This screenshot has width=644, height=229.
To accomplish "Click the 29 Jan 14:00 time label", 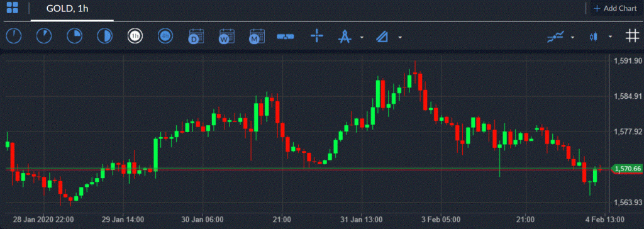I will [x=123, y=219].
